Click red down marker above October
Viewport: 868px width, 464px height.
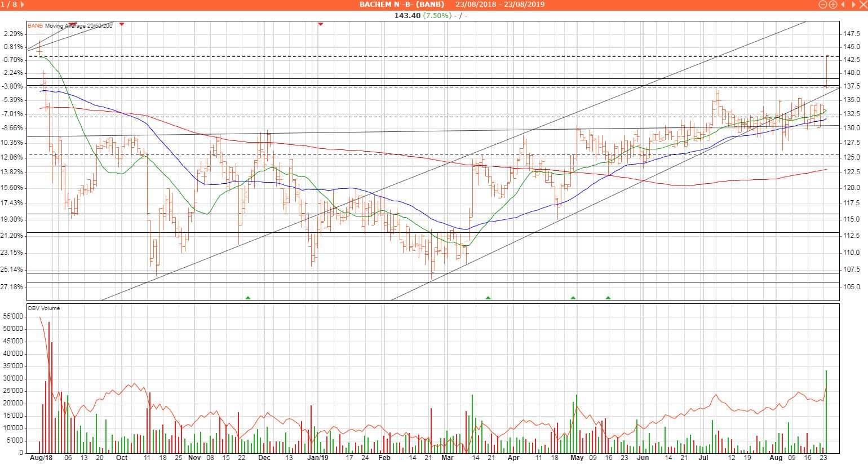122,24
